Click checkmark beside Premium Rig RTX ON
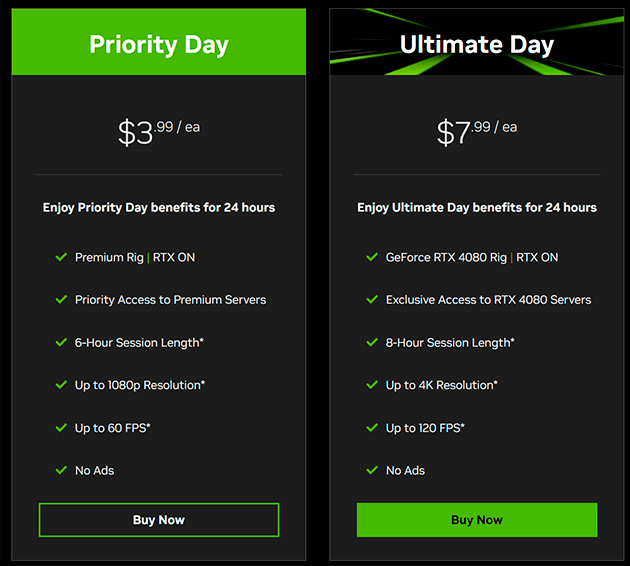This screenshot has height=566, width=630. (61, 257)
